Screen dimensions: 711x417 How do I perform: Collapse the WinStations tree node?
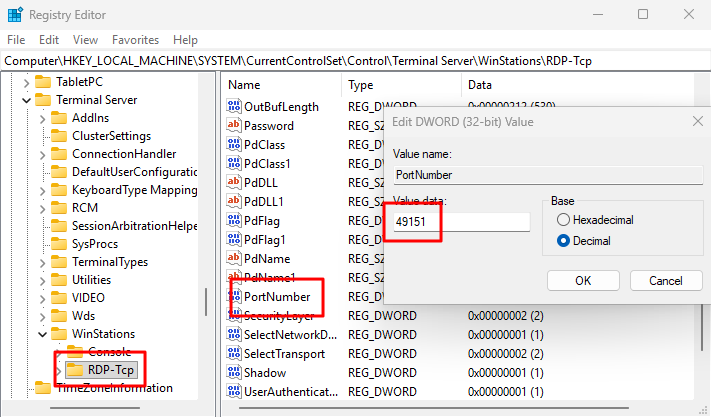[x=42, y=334]
